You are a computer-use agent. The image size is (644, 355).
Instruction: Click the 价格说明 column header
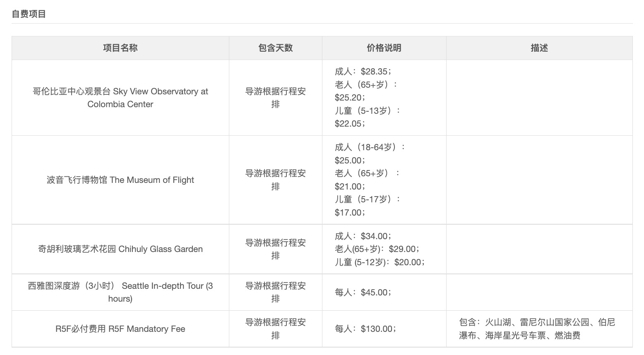coord(384,48)
